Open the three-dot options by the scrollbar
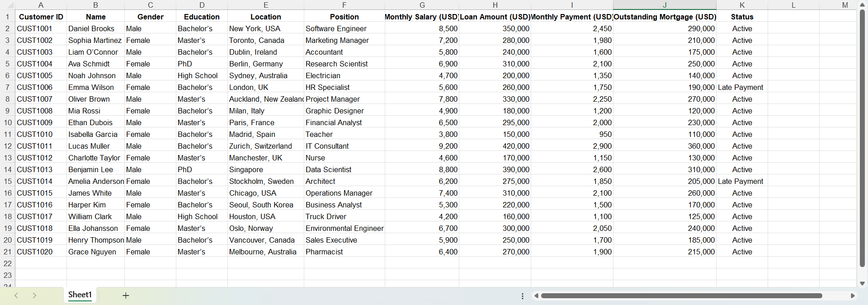Image resolution: width=868 pixels, height=305 pixels. 523,296
